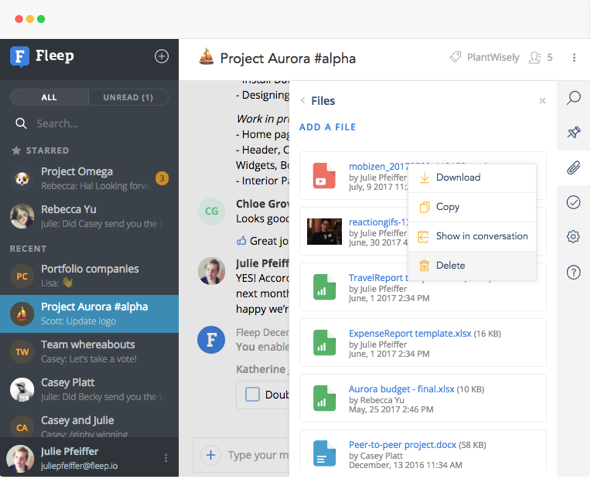Check the task checkbox in Katherine's message
The height and width of the screenshot is (477, 590).
coord(252,395)
